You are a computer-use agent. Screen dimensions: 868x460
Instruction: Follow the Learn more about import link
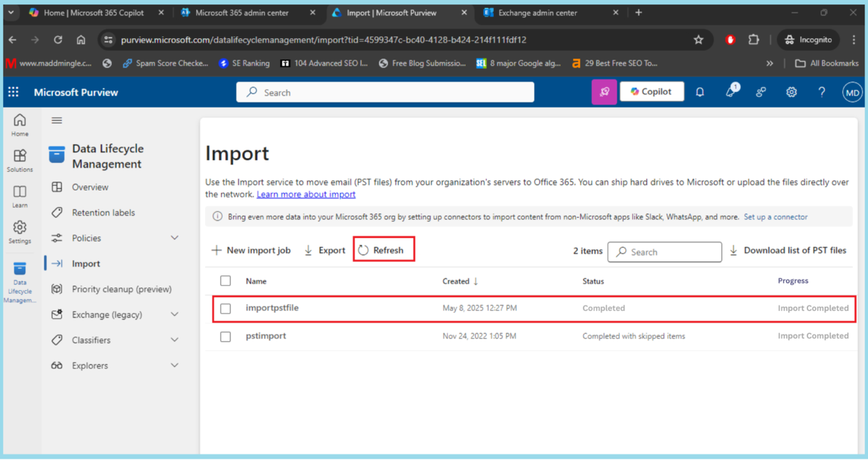306,194
